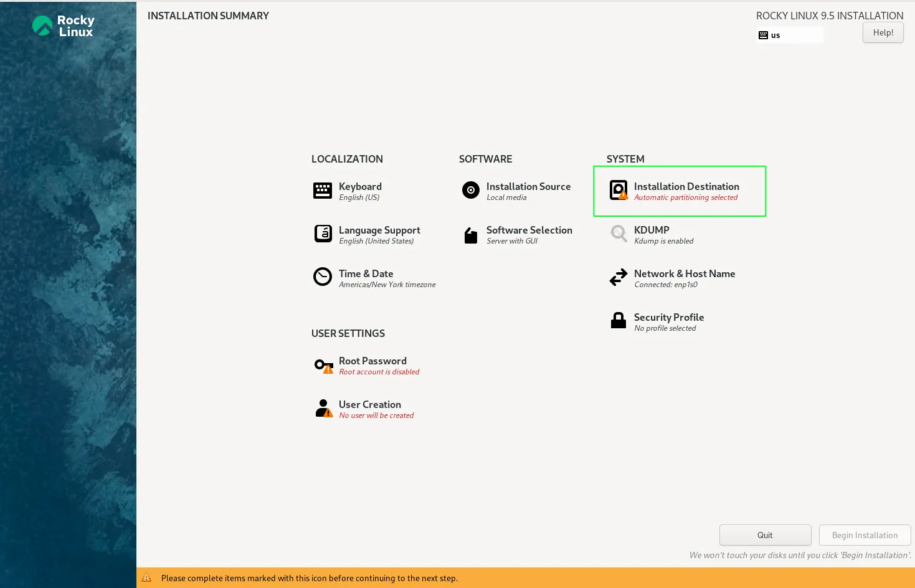
Task: Click the Installation Destination disk icon
Action: tap(619, 190)
